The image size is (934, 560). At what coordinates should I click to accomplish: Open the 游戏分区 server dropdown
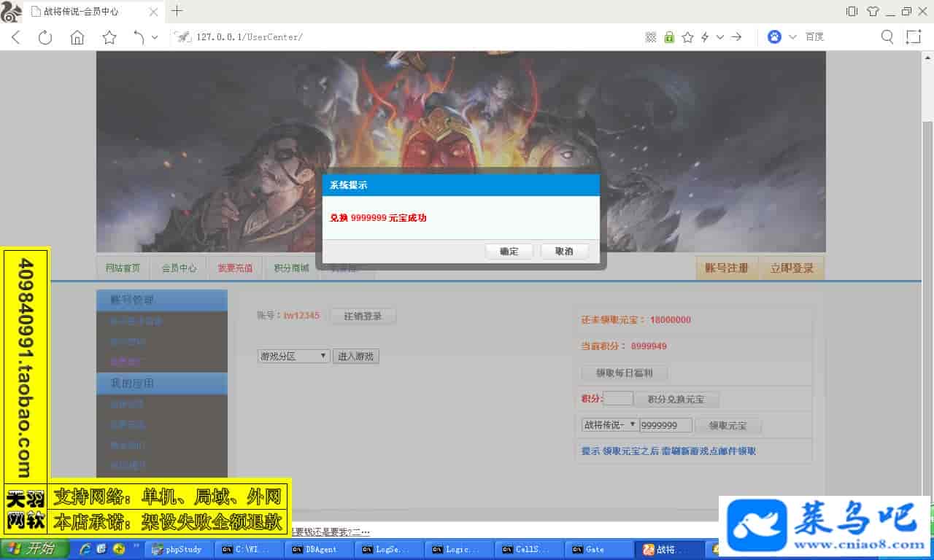tap(294, 357)
